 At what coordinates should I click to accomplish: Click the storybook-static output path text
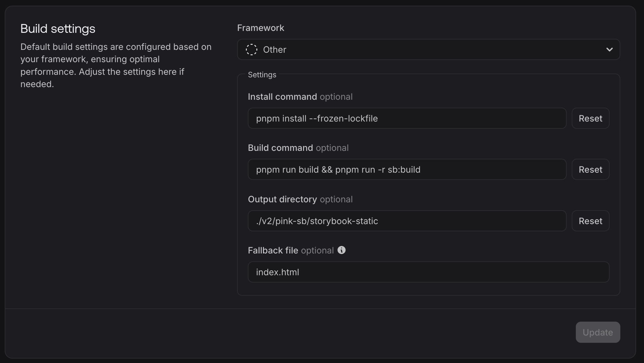pos(317,221)
